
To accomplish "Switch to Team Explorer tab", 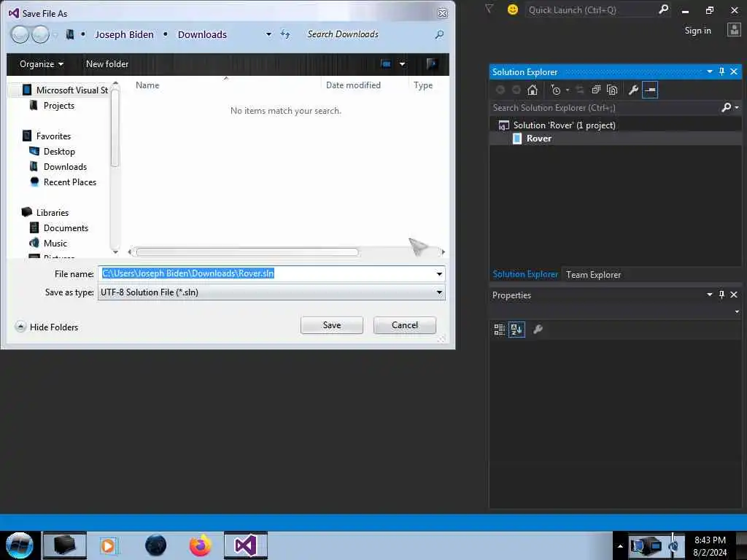I will pyautogui.click(x=593, y=275).
